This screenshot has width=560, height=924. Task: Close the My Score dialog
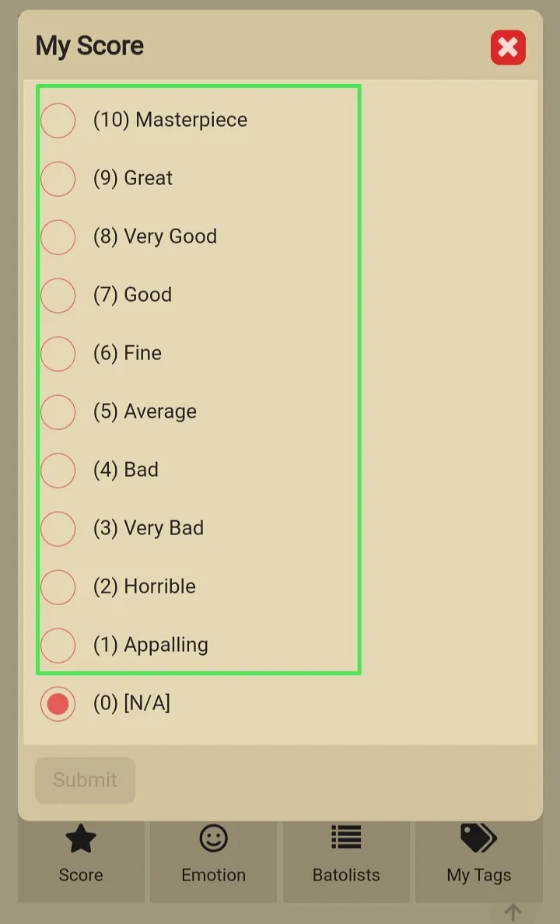pos(508,47)
